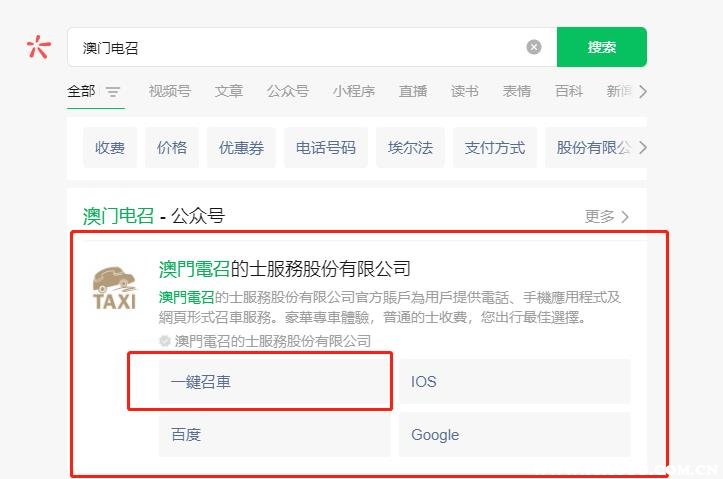The height and width of the screenshot is (479, 723).
Task: Clear the search box text
Action: pos(534,47)
